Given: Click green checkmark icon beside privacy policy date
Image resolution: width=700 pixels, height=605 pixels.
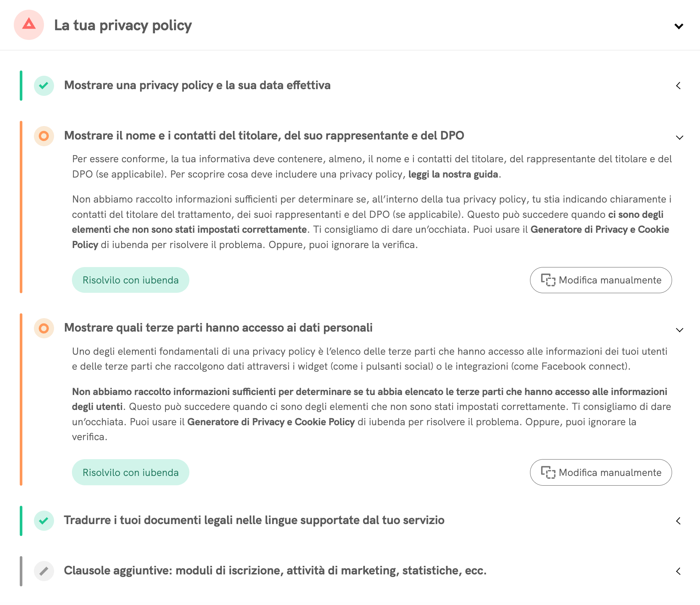Looking at the screenshot, I should [x=44, y=85].
